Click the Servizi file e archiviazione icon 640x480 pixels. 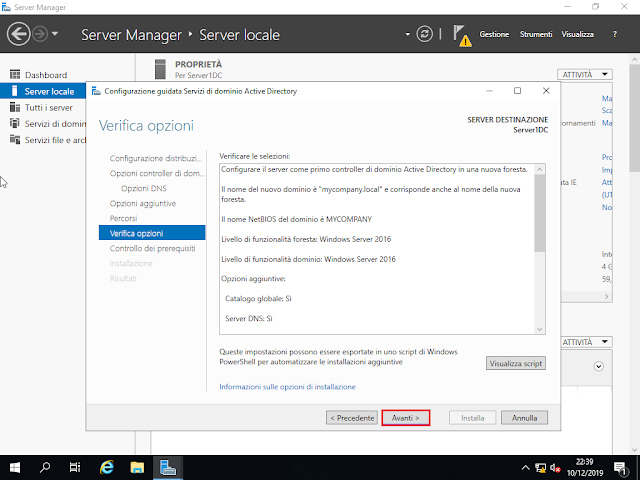coord(15,140)
